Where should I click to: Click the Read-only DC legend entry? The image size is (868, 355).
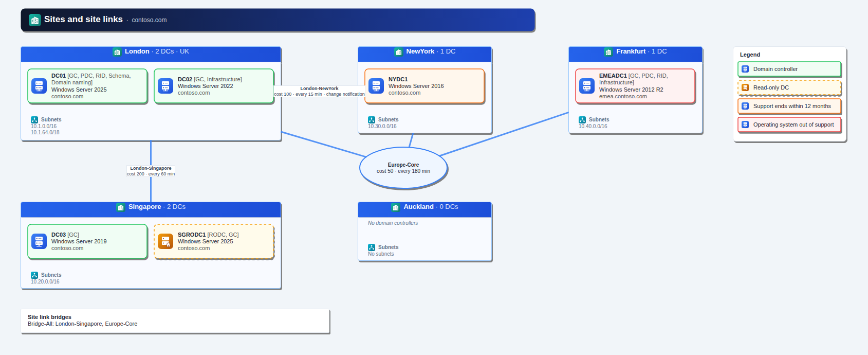[789, 87]
